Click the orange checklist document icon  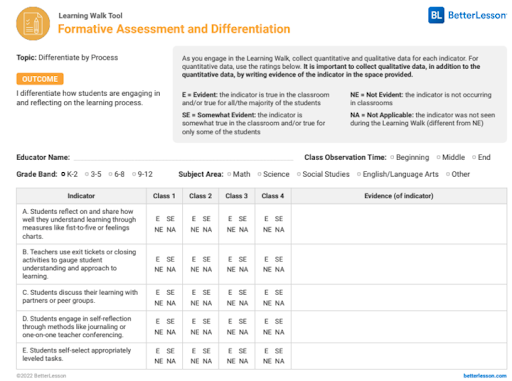(x=33, y=24)
